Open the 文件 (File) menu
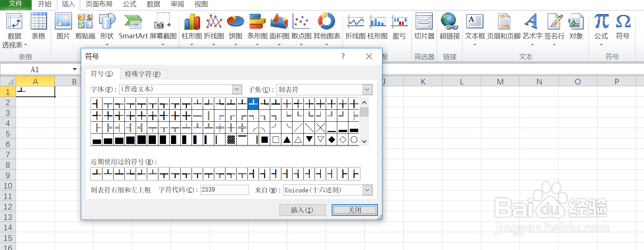 click(16, 4)
